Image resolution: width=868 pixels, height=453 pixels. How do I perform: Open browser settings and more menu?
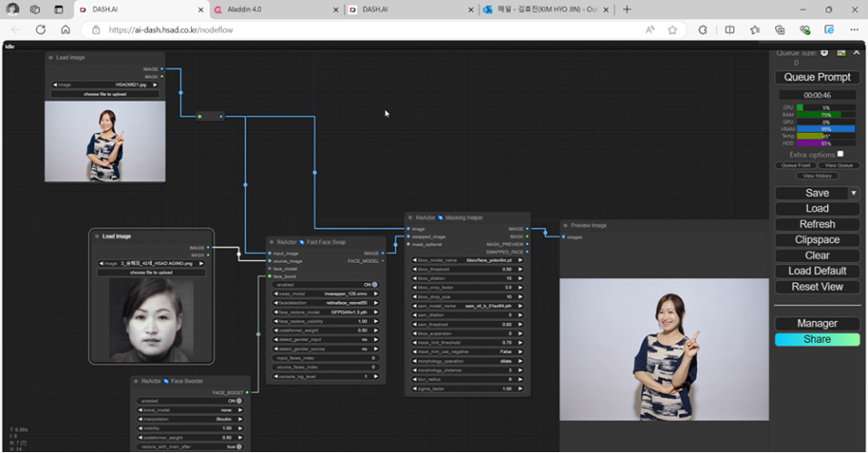pyautogui.click(x=854, y=30)
